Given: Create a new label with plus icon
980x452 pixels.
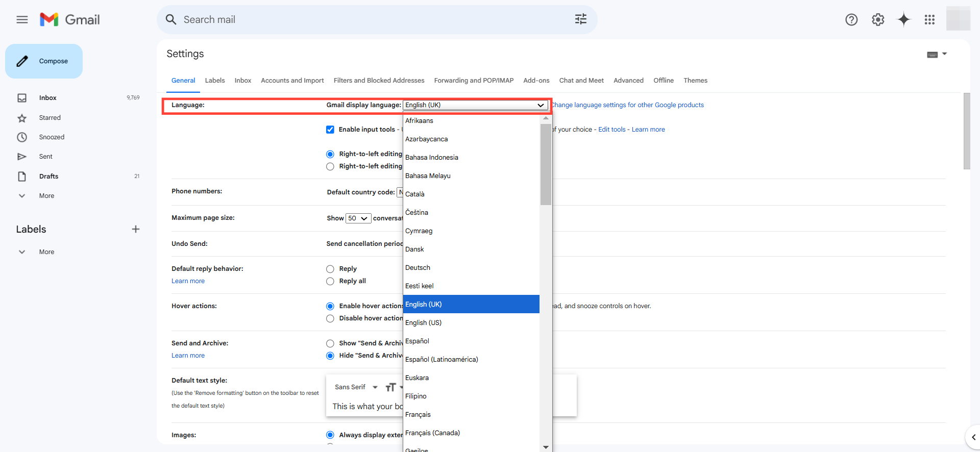Looking at the screenshot, I should click(135, 229).
